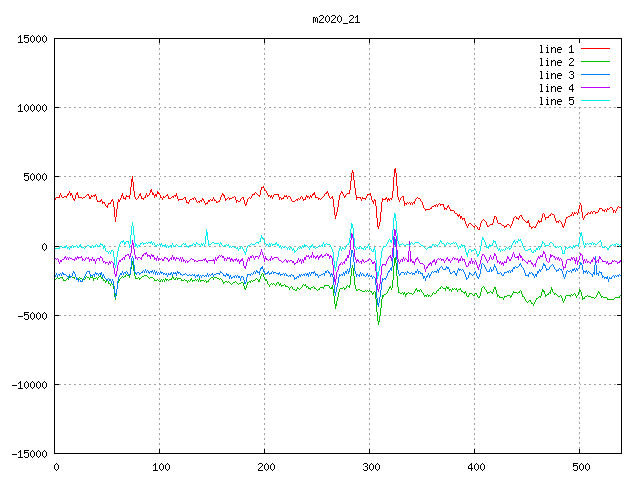Click the x-axis label 200
The height and width of the screenshot is (480, 640).
(x=266, y=467)
